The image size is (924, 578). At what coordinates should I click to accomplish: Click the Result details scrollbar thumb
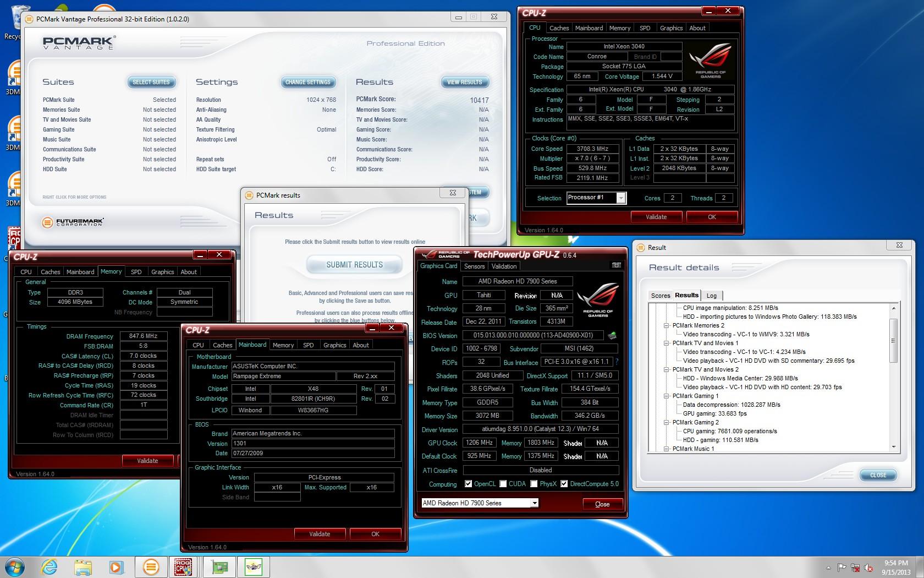click(894, 340)
